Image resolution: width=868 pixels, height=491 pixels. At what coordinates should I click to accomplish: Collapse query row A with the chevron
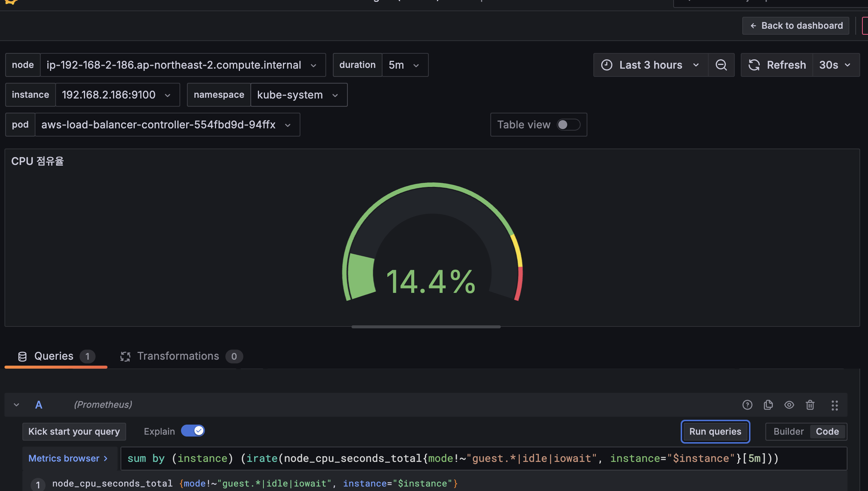coord(16,405)
